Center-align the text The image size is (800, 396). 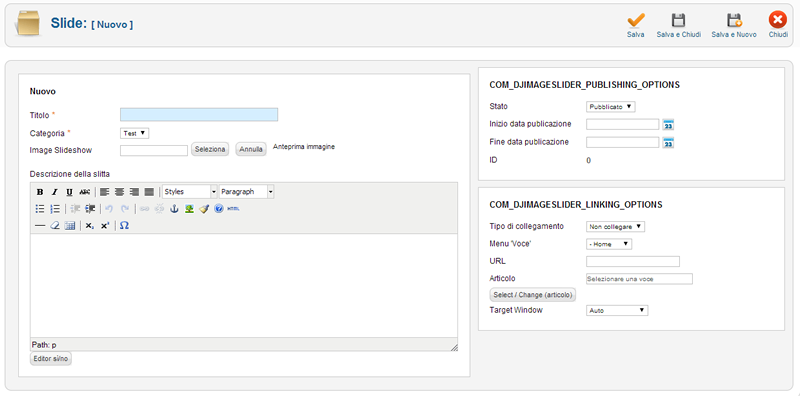119,192
